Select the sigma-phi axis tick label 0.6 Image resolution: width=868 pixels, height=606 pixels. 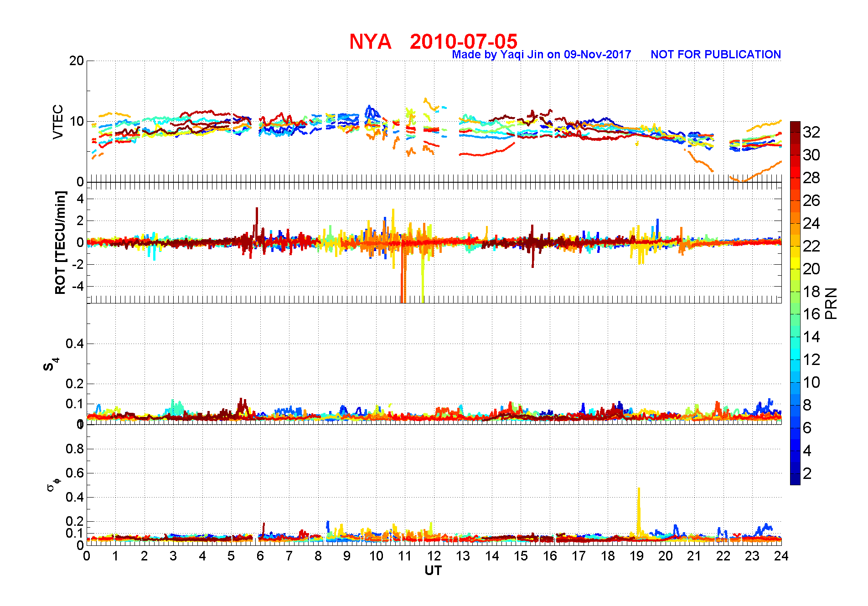(75, 473)
